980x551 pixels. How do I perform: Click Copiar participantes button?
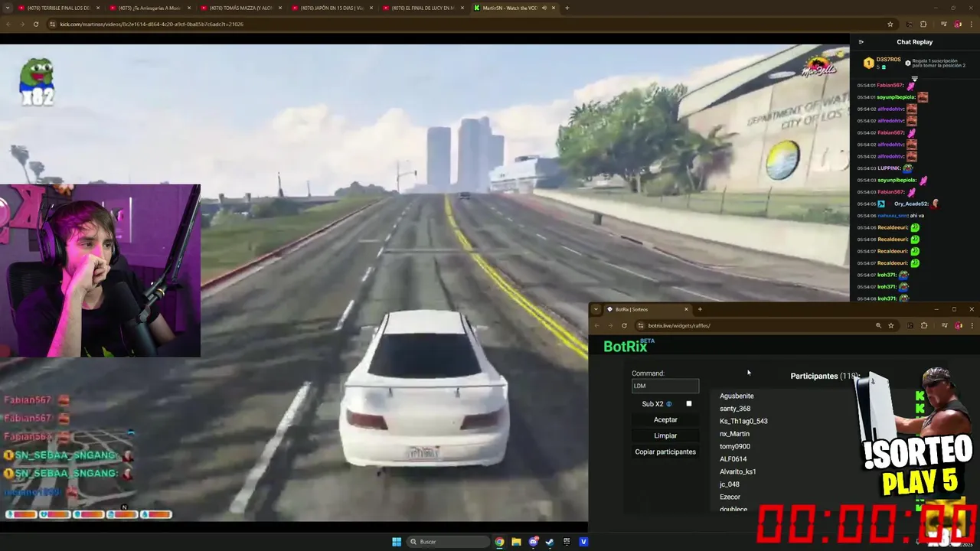tap(665, 452)
